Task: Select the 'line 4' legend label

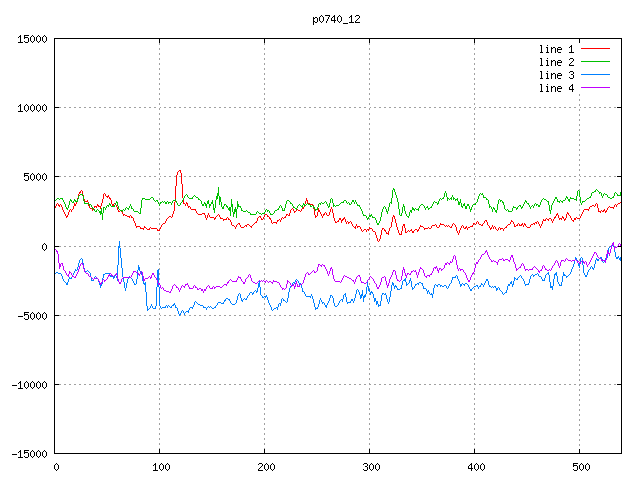Action: tap(557, 88)
